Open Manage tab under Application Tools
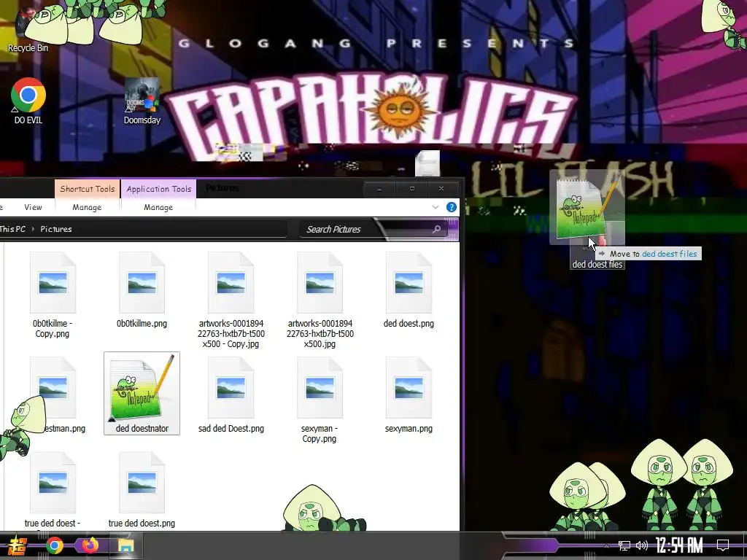The image size is (747, 560). coord(158,207)
